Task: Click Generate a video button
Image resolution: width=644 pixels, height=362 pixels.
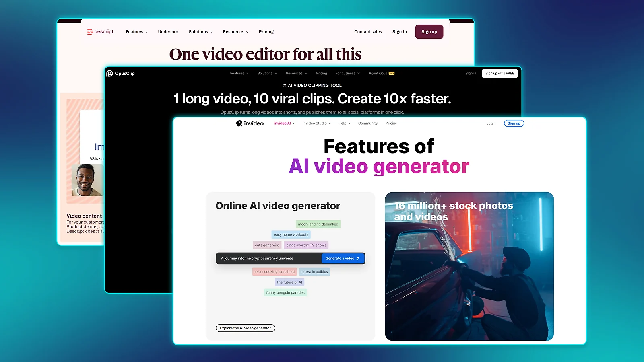Action: click(343, 259)
